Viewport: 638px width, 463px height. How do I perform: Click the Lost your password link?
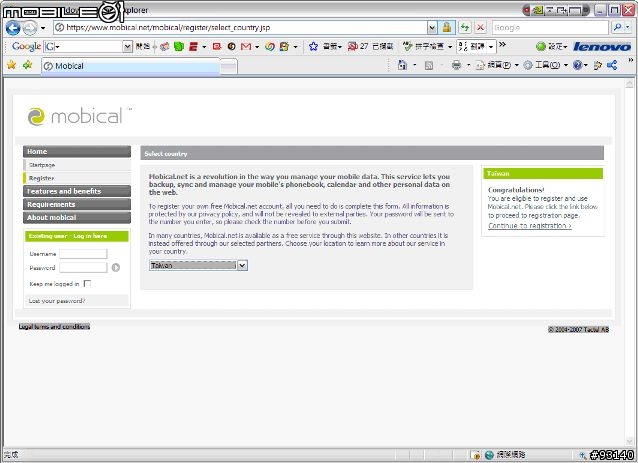click(57, 301)
